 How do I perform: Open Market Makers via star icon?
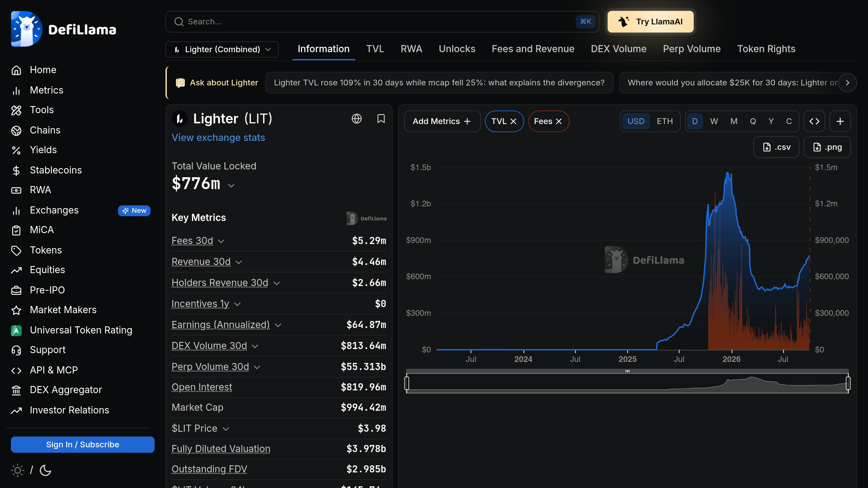tap(16, 310)
